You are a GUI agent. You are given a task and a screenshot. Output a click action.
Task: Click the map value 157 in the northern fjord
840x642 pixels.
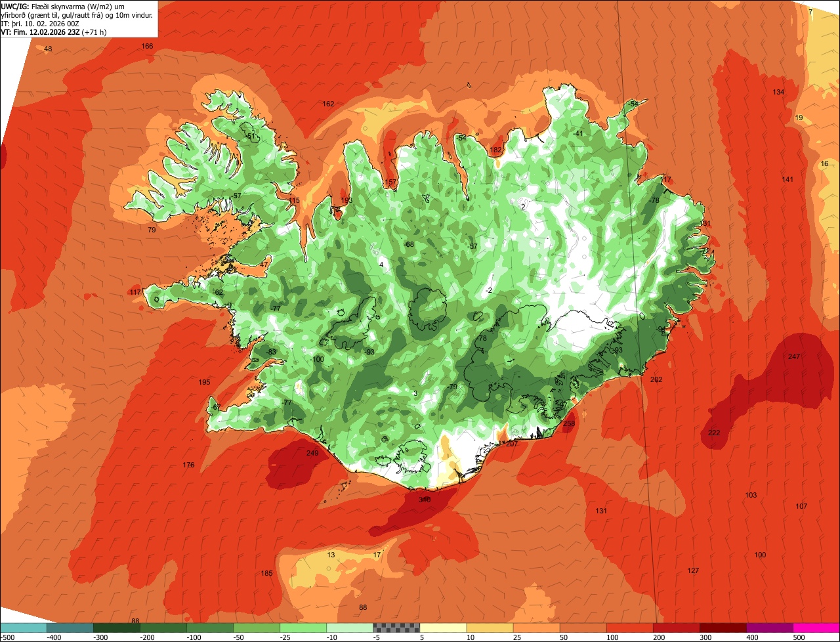coord(390,182)
